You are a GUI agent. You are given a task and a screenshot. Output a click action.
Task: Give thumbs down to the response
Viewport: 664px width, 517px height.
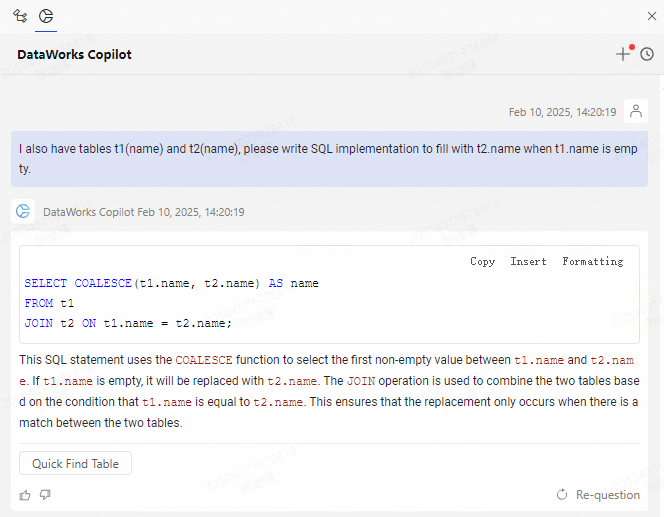pos(45,495)
